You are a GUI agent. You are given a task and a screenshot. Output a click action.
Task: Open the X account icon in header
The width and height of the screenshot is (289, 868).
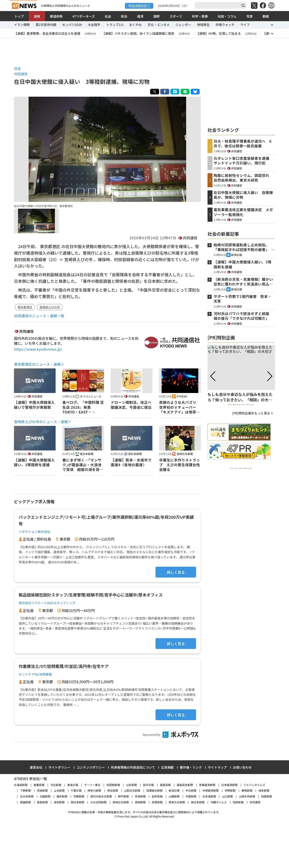pos(254,5)
